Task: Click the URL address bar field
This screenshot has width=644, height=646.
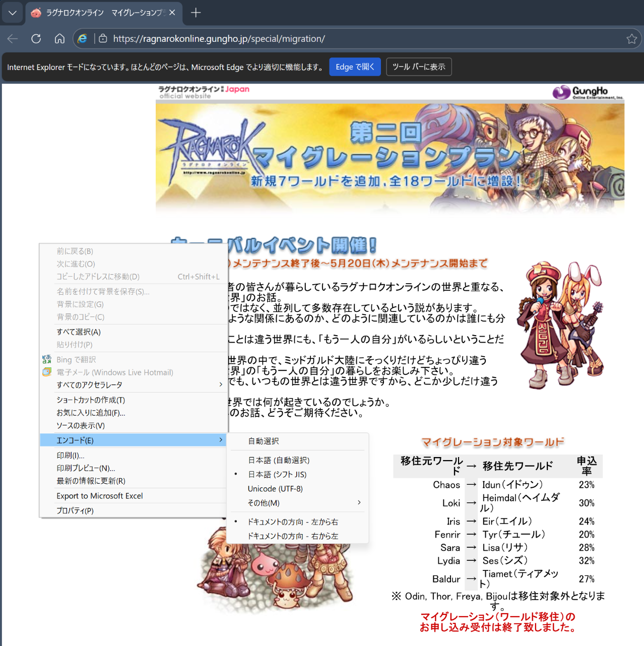Action: coord(353,39)
